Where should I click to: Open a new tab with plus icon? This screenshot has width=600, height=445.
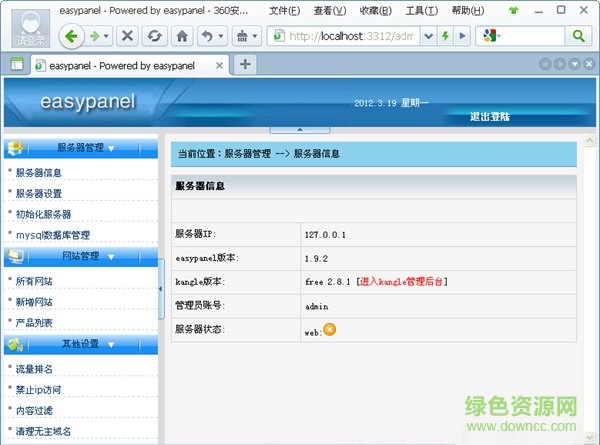[x=245, y=64]
